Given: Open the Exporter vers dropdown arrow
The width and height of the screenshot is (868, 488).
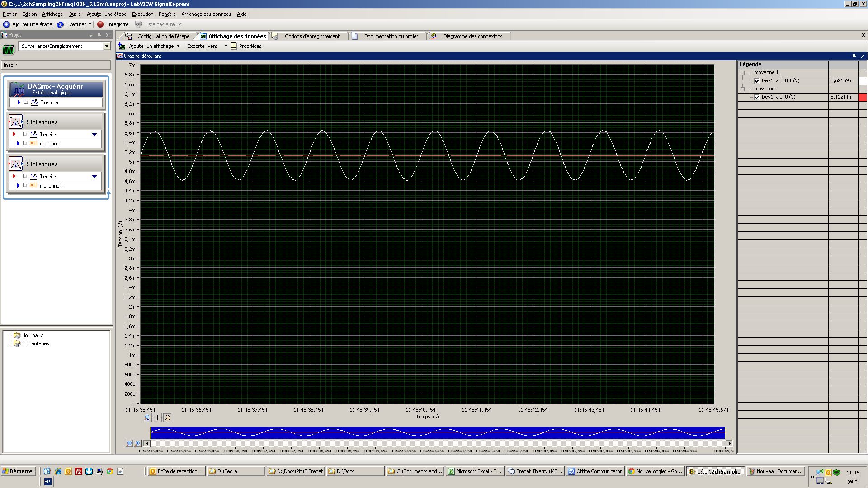Looking at the screenshot, I should [x=226, y=46].
